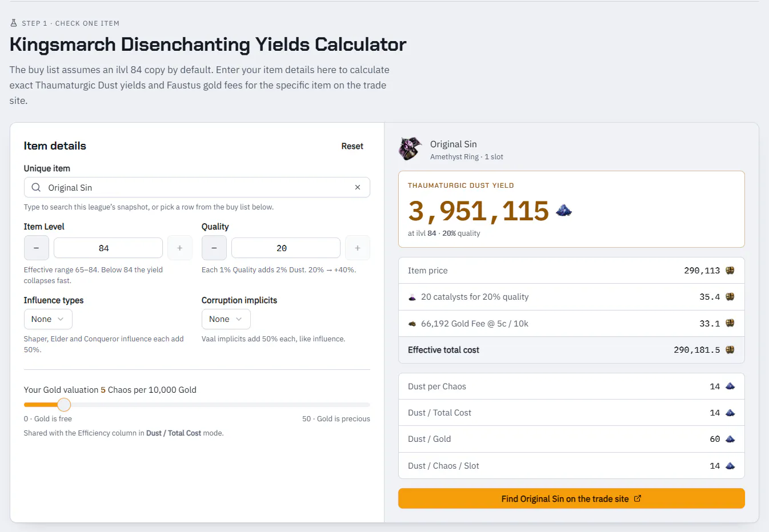Image resolution: width=769 pixels, height=532 pixels.
Task: Click the Original Sin ring thumbnail
Action: (410, 150)
